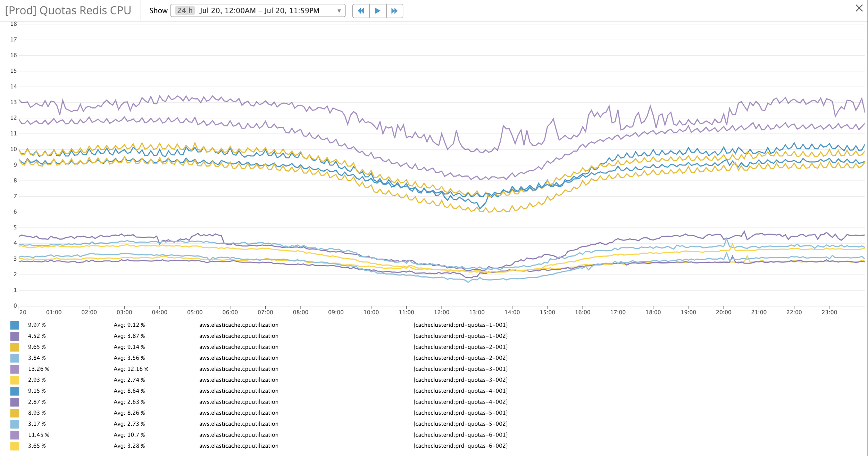Select the {cacheclusterid:prd-quotas-4-002} legend label
The width and height of the screenshot is (868, 456).
click(x=460, y=402)
